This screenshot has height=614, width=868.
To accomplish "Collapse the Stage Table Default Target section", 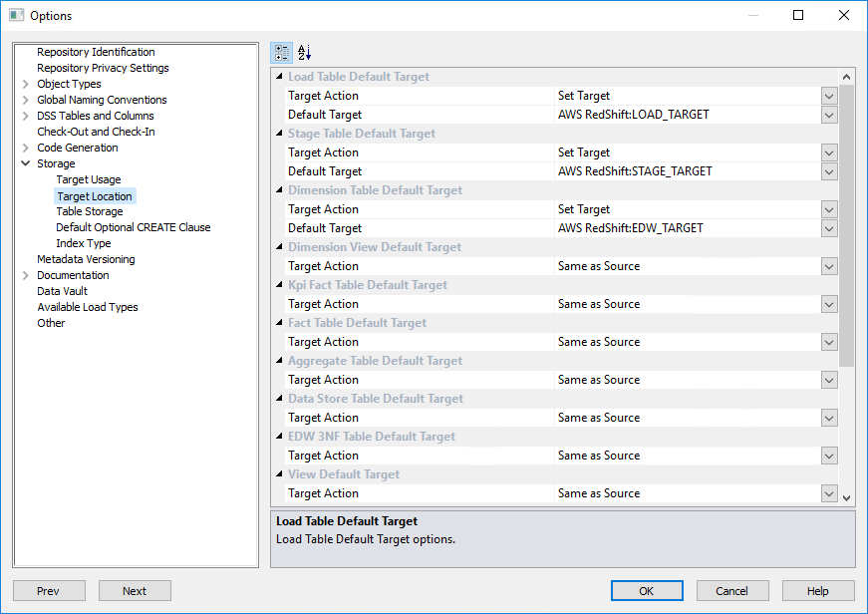I will 279,134.
